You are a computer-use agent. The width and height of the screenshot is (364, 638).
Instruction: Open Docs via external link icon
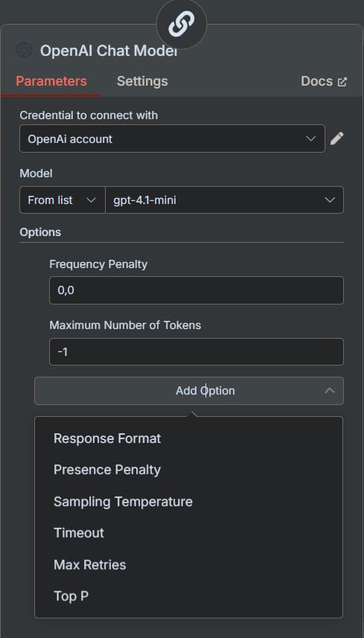[x=342, y=82]
